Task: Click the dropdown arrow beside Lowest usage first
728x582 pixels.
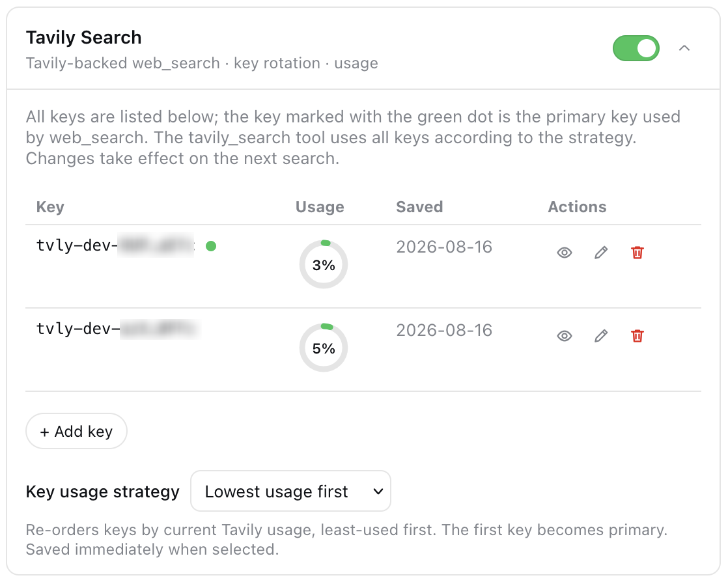Action: tap(378, 492)
